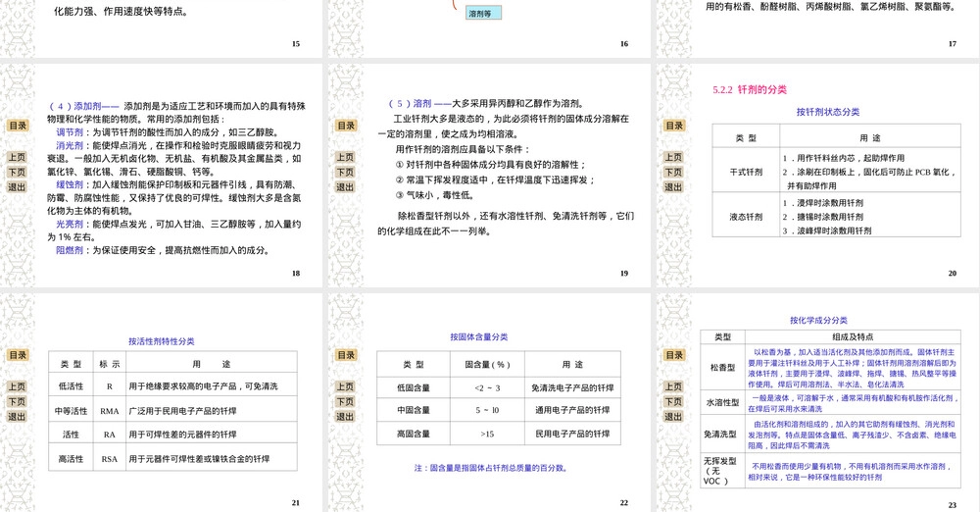980x512 pixels.
Task: Click 下页 button on slide 23
Action: 674,402
